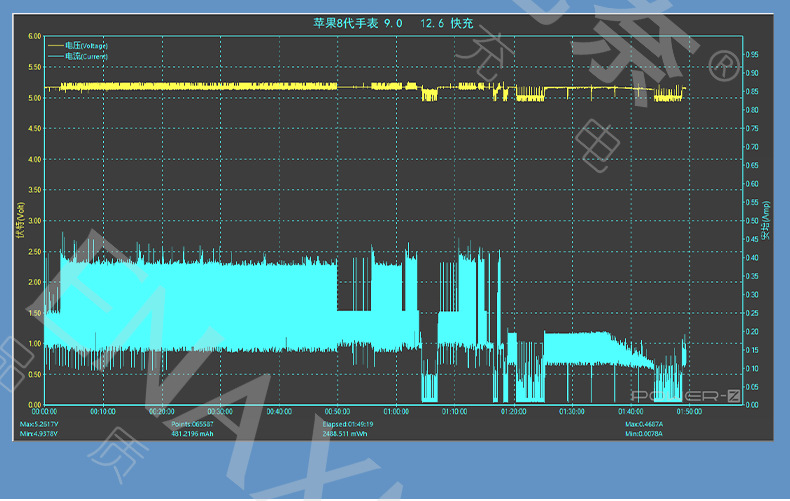Click the 3.00 volt axis label
This screenshot has height=501, width=790.
[35, 221]
